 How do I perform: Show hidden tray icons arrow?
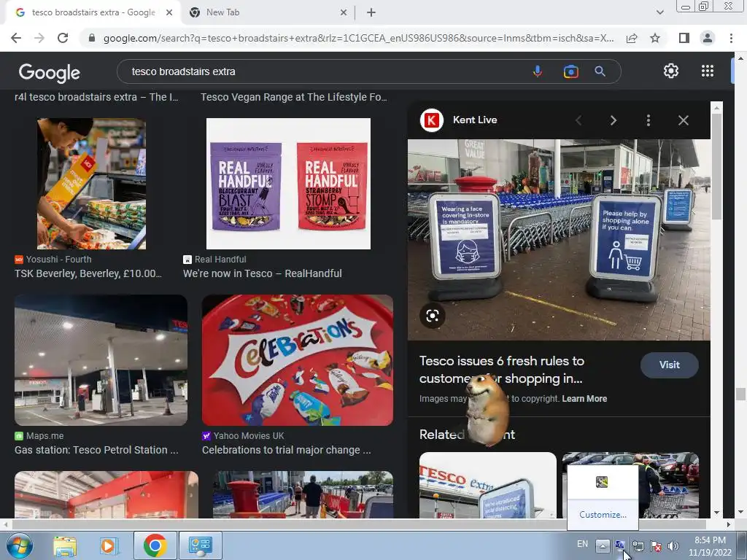tap(603, 545)
